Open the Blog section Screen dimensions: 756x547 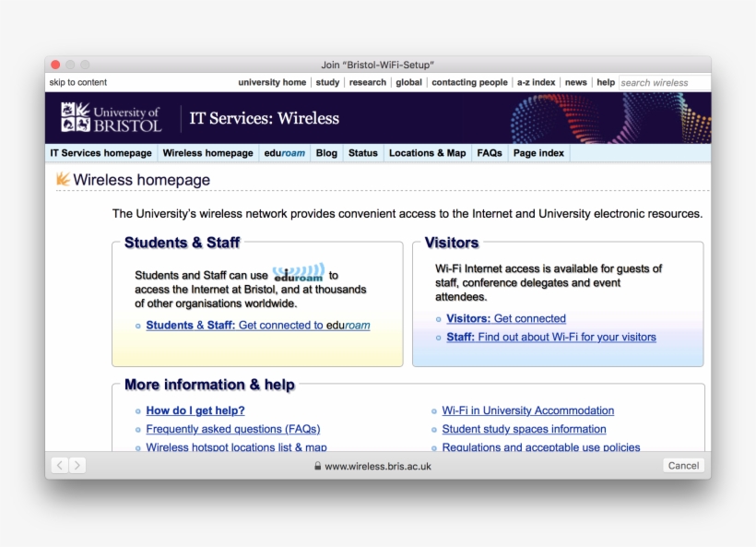325,153
